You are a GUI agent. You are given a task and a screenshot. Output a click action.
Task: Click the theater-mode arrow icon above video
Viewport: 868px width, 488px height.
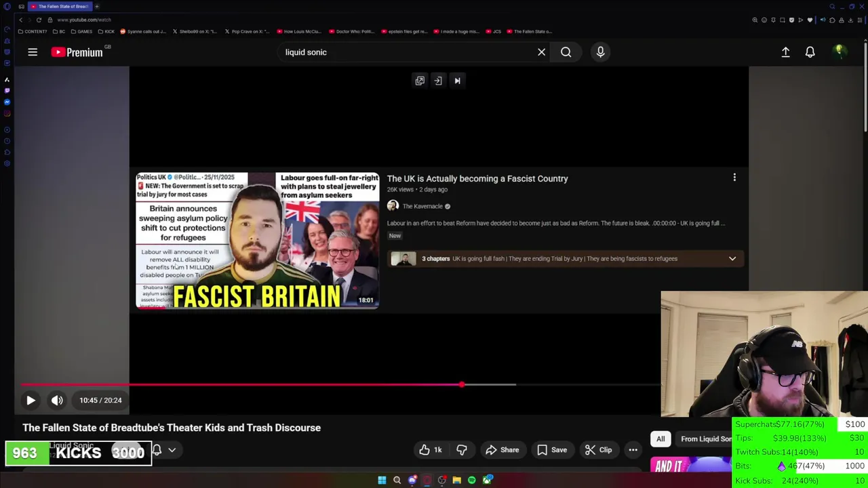[x=438, y=81]
